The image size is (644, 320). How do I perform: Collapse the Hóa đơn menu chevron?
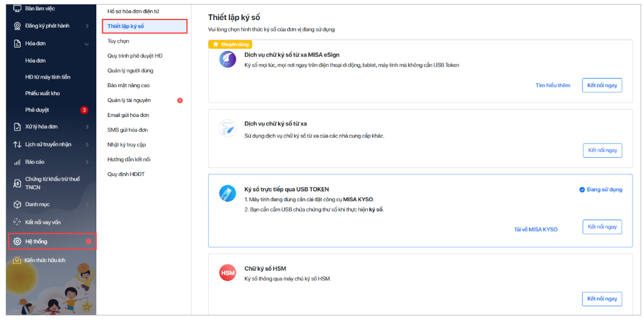click(x=87, y=44)
